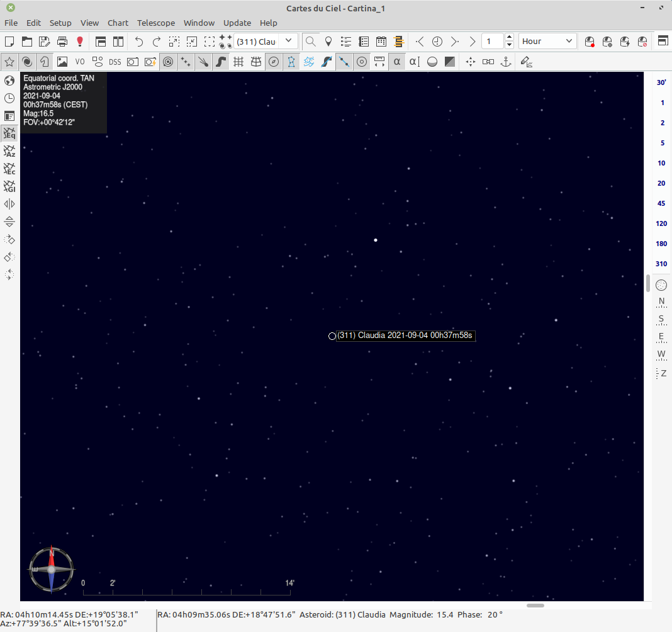Decrease the time step value

click(x=509, y=45)
